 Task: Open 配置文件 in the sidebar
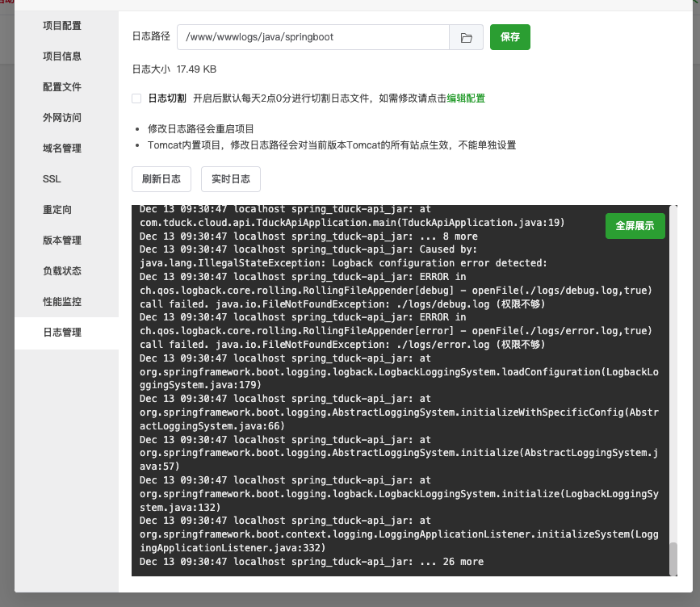pyautogui.click(x=62, y=87)
